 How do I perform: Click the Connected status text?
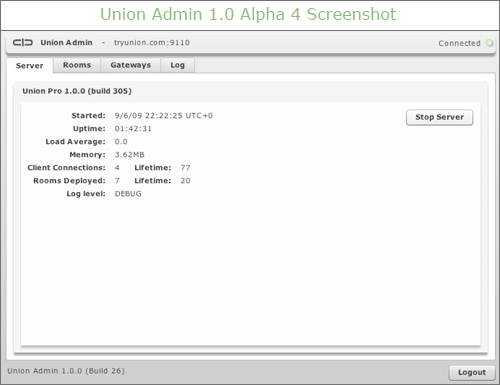click(x=459, y=43)
